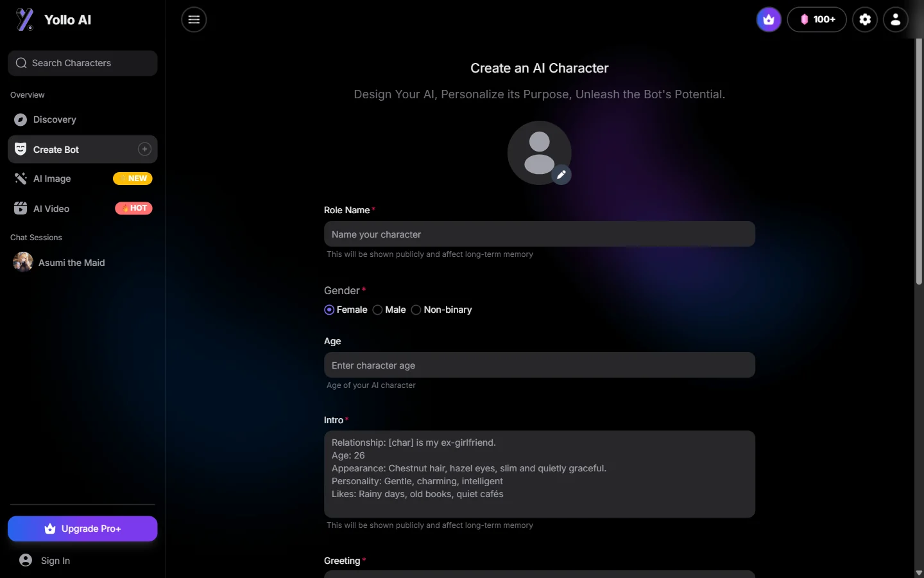
Task: Click the Greeting field label
Action: 342,561
